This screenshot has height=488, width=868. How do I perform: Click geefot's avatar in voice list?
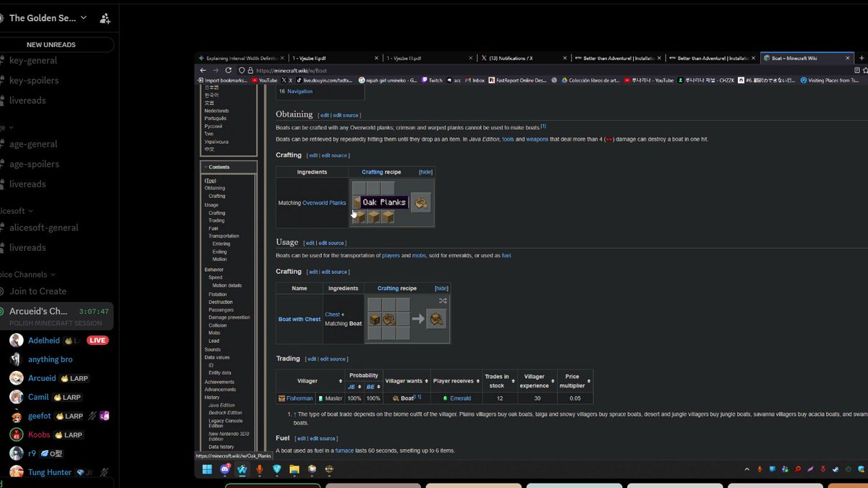(16, 416)
